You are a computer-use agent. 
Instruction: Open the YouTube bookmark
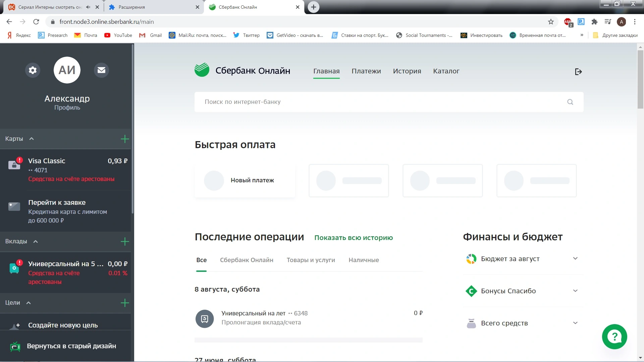tap(118, 35)
